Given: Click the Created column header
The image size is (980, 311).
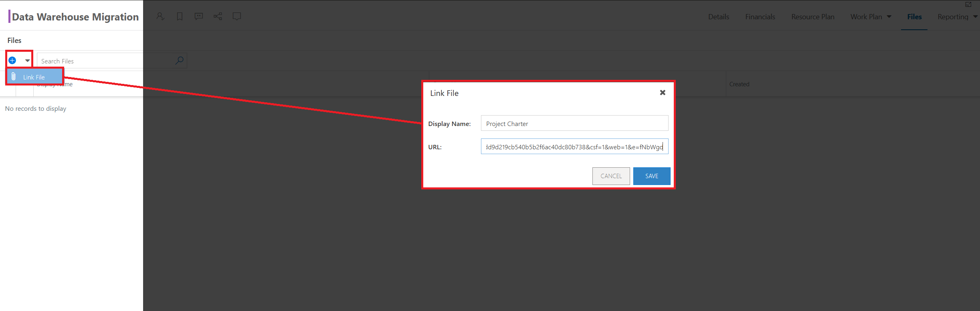Looking at the screenshot, I should click(x=739, y=84).
